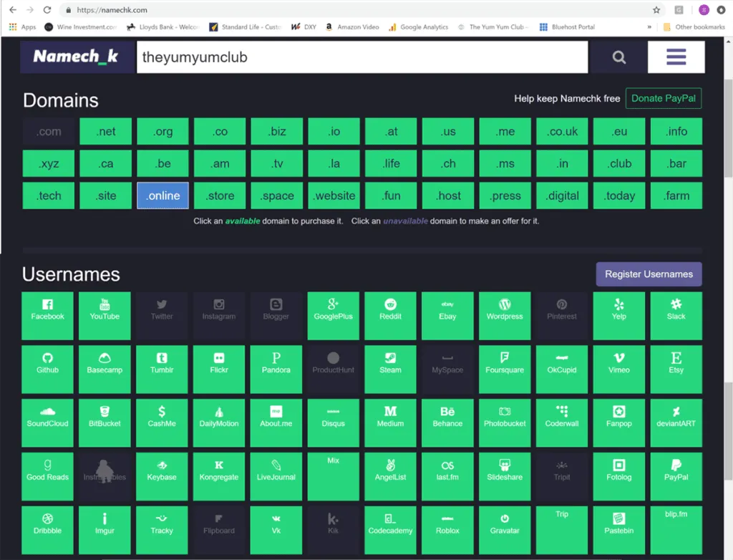Expand the bookmarks overflow chevron
The height and width of the screenshot is (560, 733).
pos(649,27)
